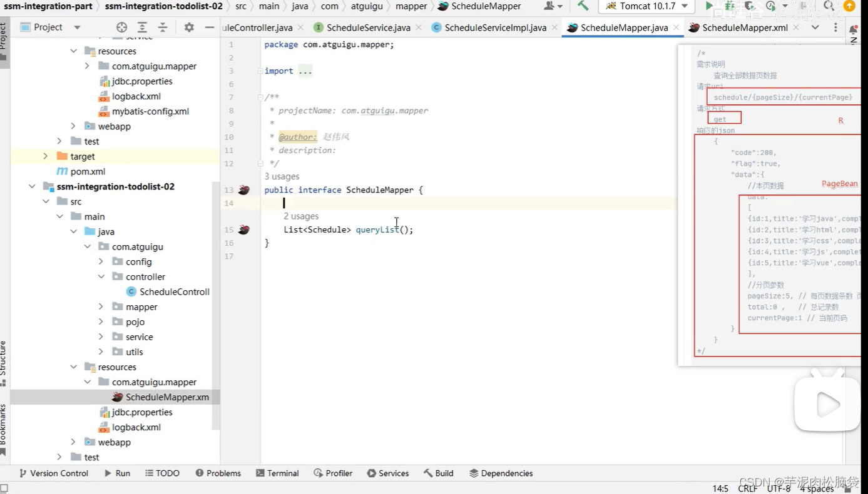Open editor tab options three-dot icon
868x494 pixels.
[x=835, y=28]
